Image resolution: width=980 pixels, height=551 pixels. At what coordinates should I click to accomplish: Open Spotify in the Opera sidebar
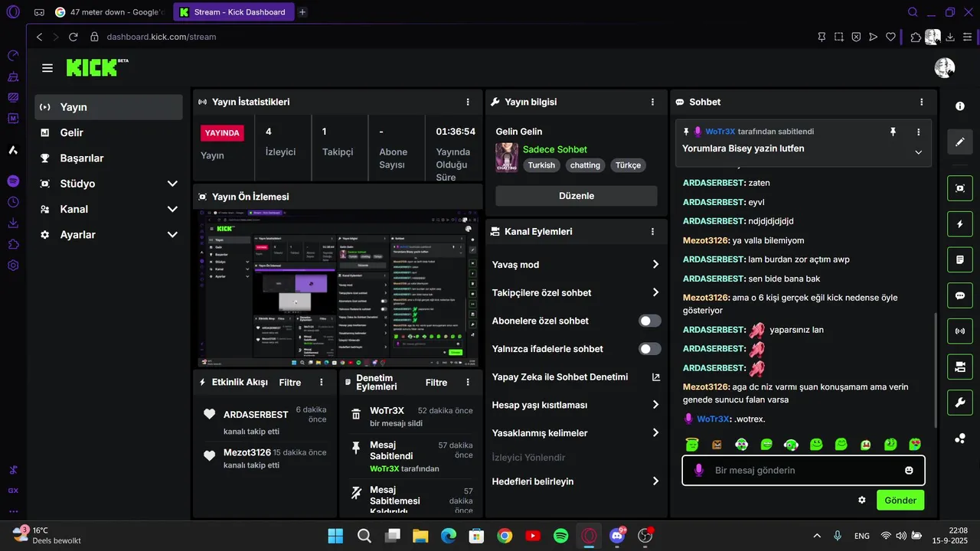click(x=13, y=181)
